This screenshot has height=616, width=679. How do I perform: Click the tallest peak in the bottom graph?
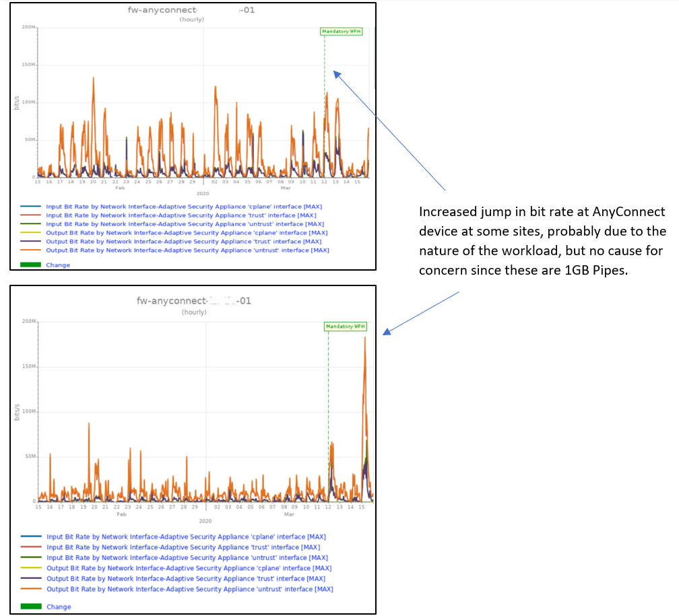tap(365, 339)
